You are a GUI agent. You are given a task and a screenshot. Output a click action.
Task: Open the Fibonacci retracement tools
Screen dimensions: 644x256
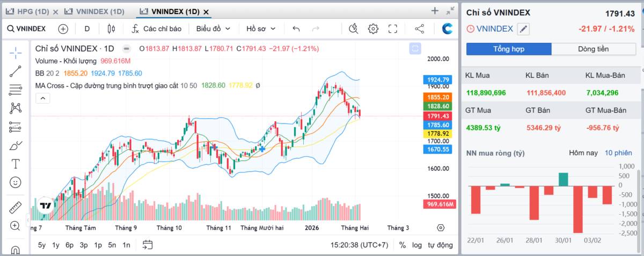click(16, 90)
